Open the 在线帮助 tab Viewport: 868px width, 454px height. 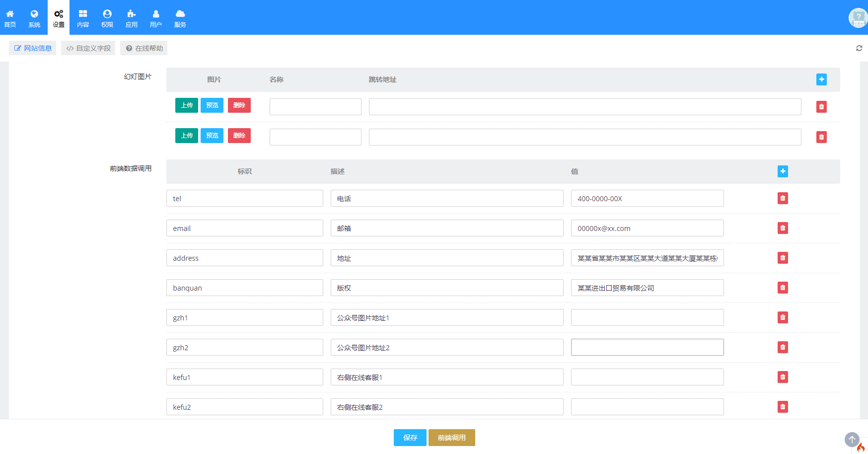pyautogui.click(x=143, y=48)
